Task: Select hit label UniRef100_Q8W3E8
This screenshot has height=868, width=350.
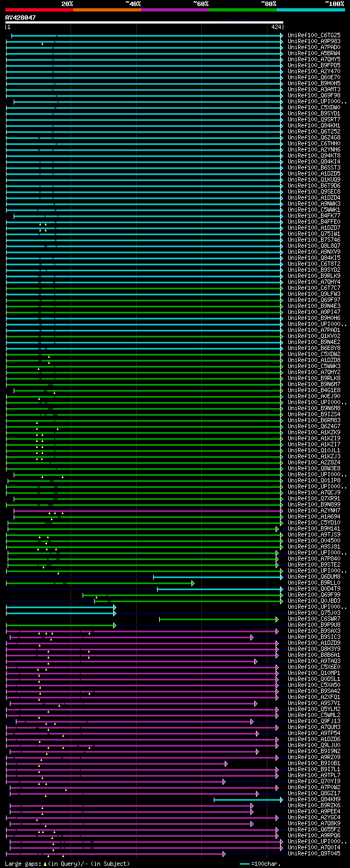Action: [314, 468]
